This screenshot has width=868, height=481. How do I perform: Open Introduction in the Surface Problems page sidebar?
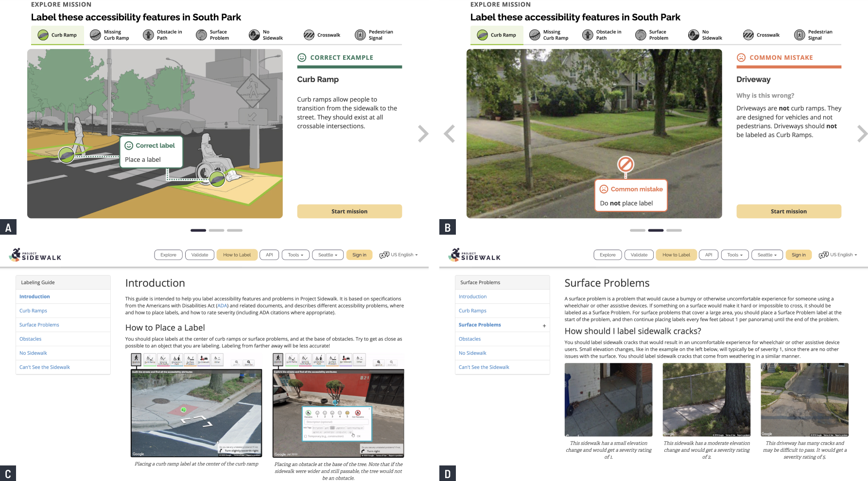503,297
